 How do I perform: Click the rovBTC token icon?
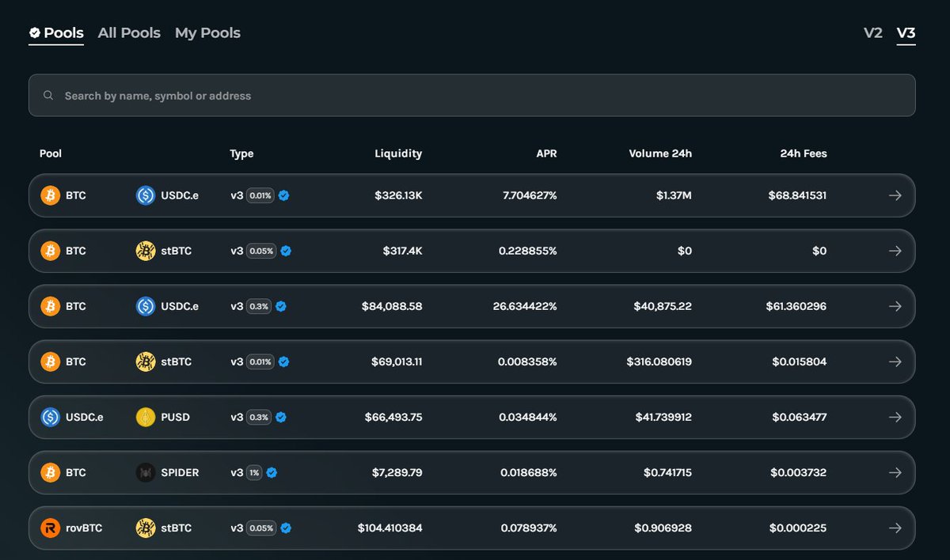click(x=51, y=528)
